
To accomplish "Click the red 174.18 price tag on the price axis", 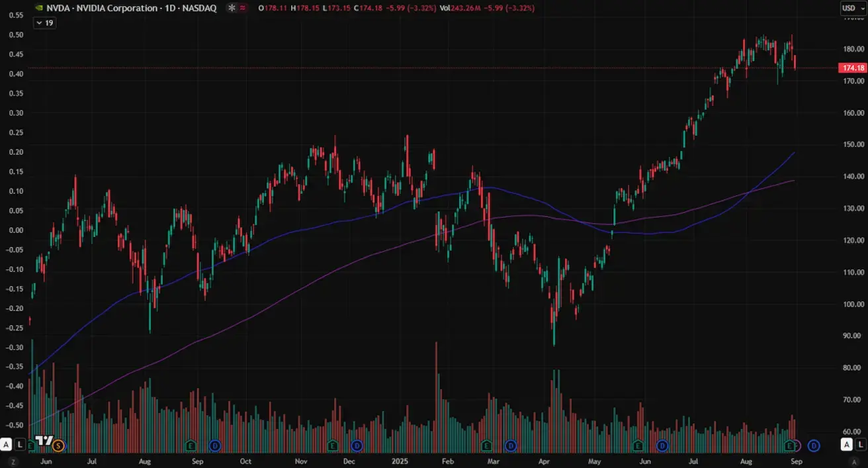I will pos(852,68).
